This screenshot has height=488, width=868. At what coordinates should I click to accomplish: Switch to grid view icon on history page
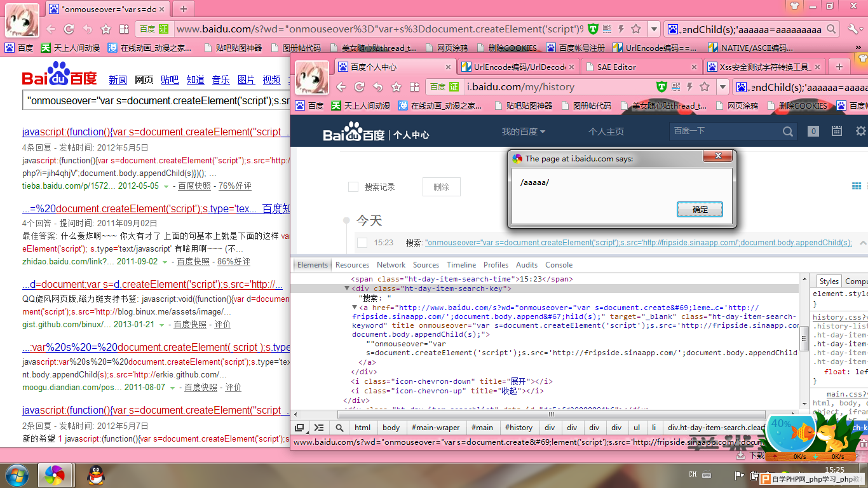(856, 186)
